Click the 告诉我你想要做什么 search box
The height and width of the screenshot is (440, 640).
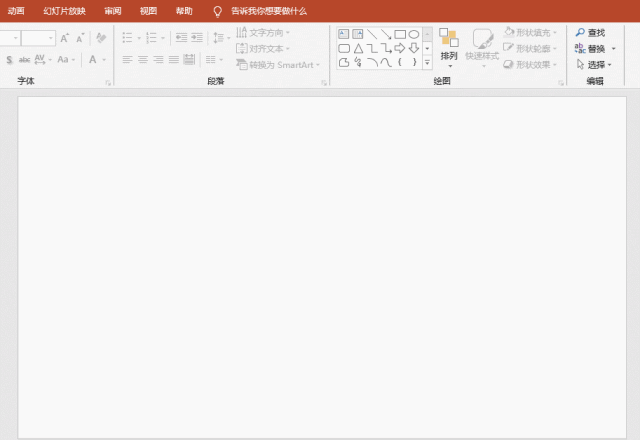[x=269, y=11]
